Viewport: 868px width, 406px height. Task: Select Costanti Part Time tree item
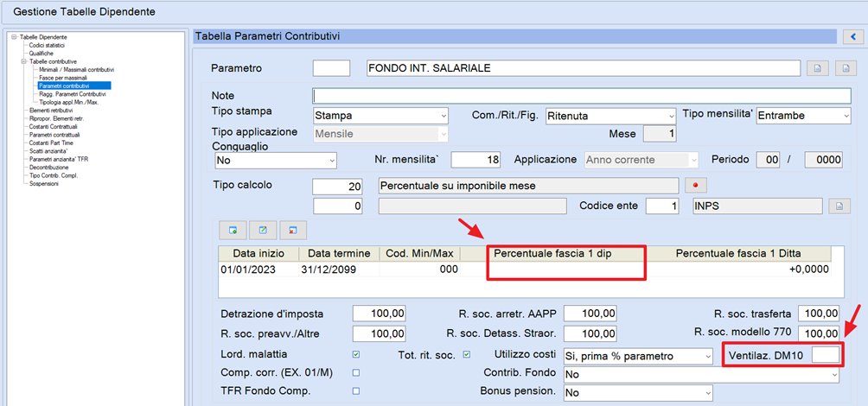50,143
